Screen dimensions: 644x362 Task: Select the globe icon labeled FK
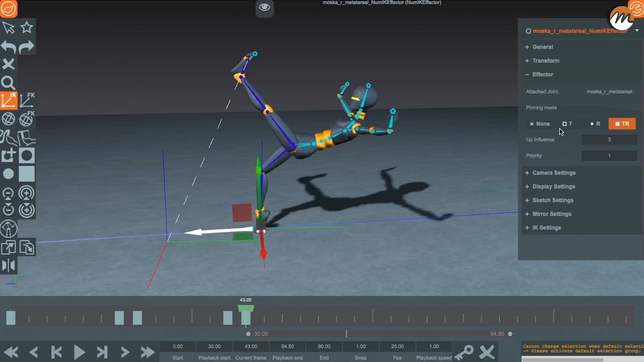click(x=27, y=119)
